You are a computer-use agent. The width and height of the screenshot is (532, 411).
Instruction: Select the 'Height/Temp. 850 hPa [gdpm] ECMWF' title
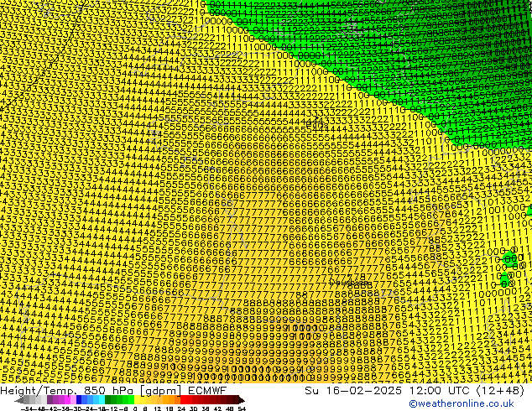point(113,391)
